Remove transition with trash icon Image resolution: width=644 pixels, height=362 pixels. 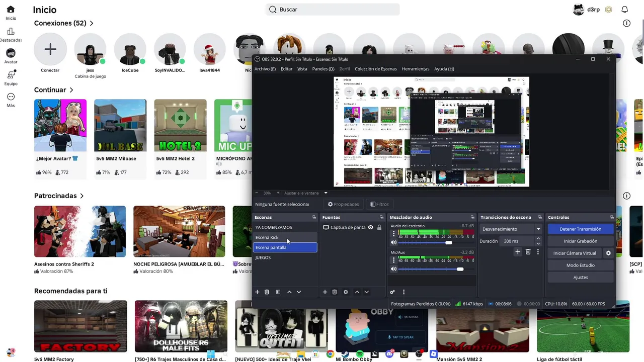click(x=528, y=252)
